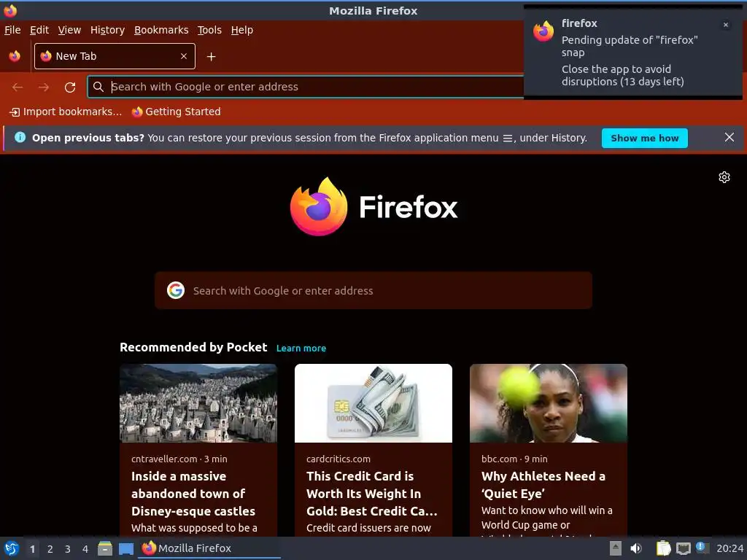This screenshot has height=560, width=747.
Task: Open the tennis athlete article thumbnail
Action: [549, 403]
